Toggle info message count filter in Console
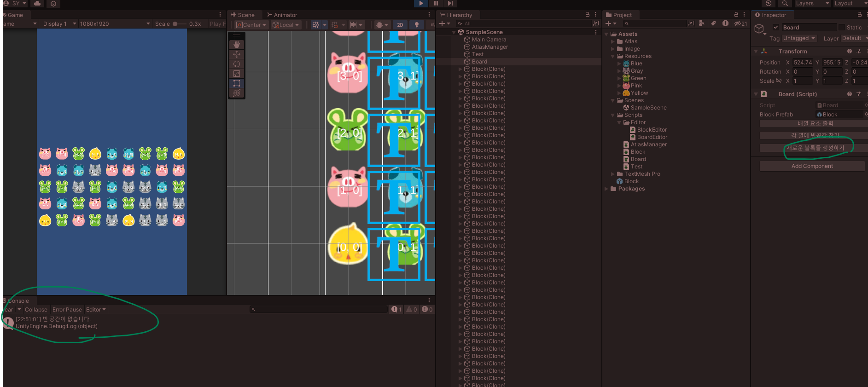The height and width of the screenshot is (387, 868). pyautogui.click(x=396, y=309)
